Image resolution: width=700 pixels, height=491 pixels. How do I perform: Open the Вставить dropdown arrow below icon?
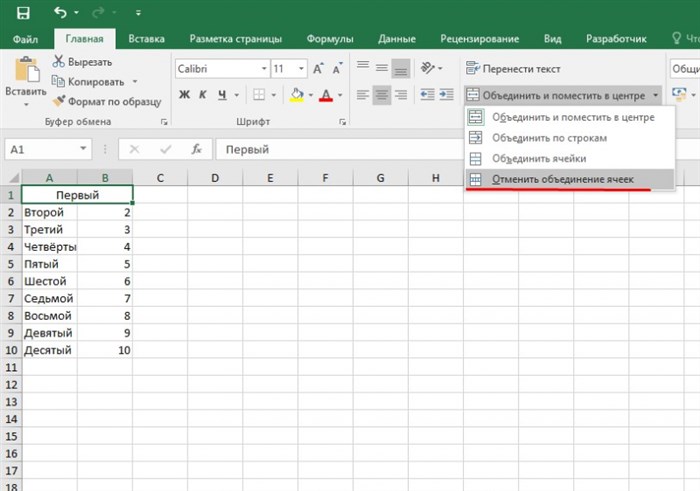pyautogui.click(x=26, y=104)
